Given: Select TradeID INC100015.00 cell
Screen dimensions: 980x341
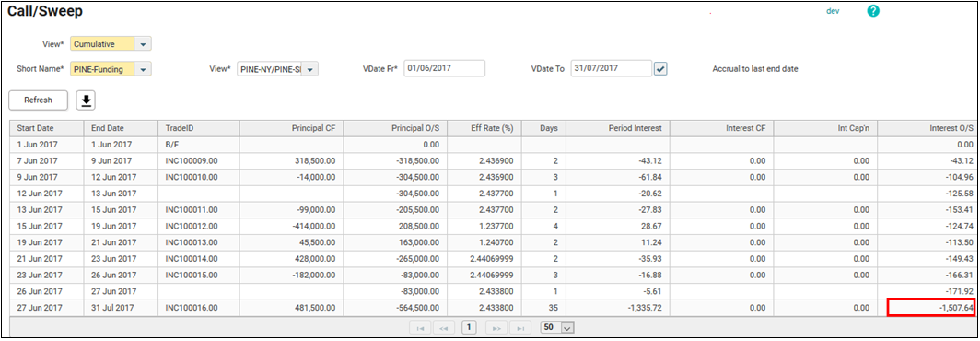Looking at the screenshot, I should [199, 275].
